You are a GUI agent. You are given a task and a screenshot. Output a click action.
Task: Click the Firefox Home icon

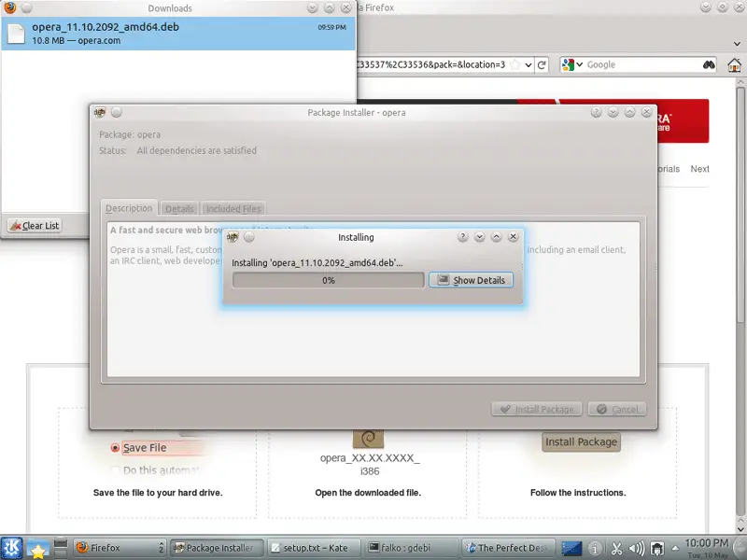point(734,64)
